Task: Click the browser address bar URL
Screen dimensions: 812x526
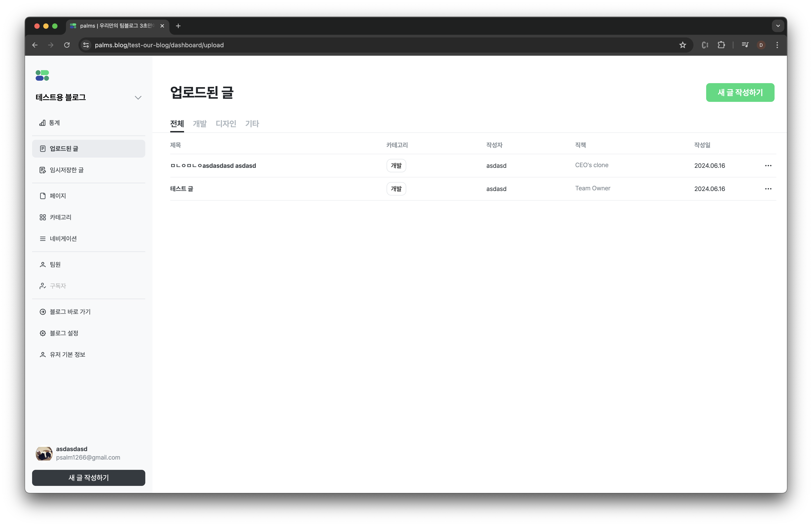Action: click(x=159, y=45)
